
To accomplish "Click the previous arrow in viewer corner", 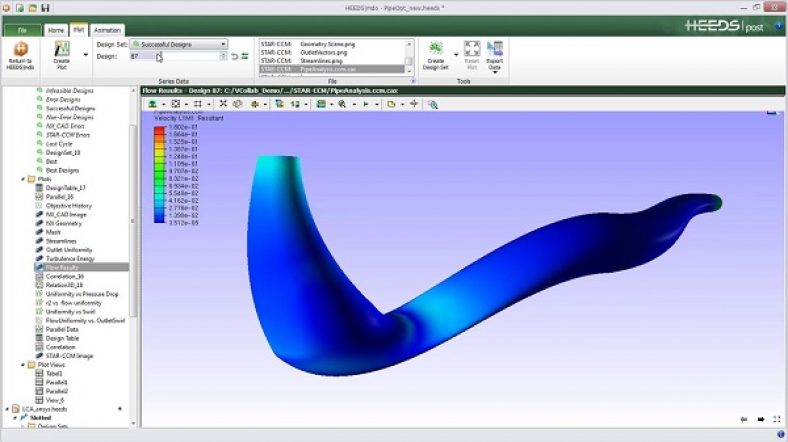I will (x=744, y=419).
